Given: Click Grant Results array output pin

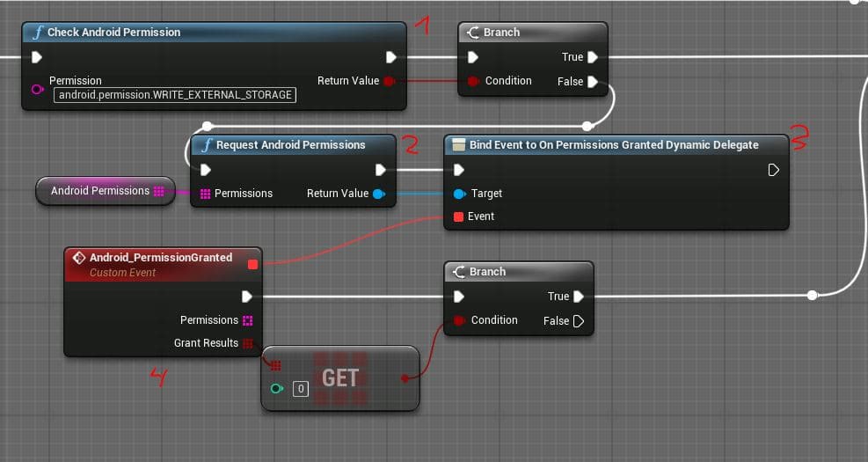Looking at the screenshot, I should (x=248, y=343).
